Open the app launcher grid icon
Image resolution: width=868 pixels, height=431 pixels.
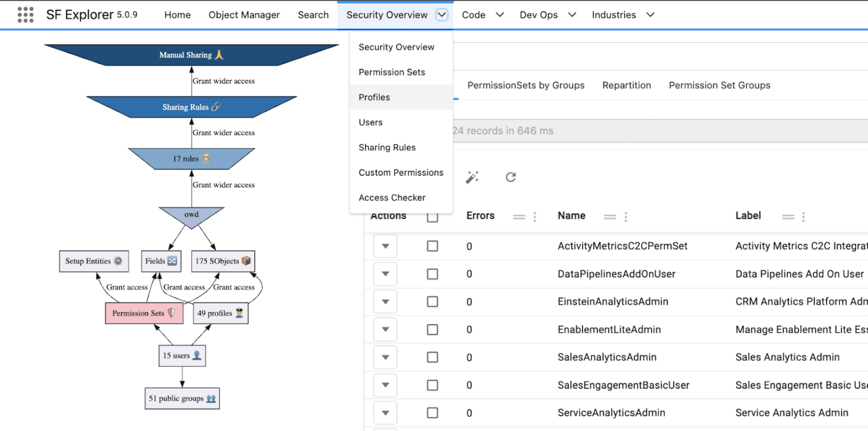(25, 15)
